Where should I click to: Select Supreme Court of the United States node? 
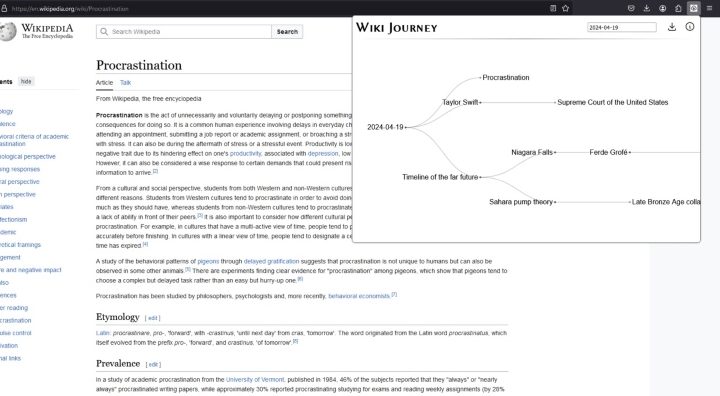[x=613, y=102]
